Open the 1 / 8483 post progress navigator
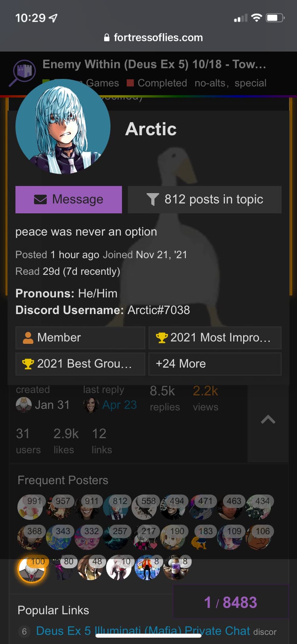This screenshot has width=297, height=644. point(230,602)
